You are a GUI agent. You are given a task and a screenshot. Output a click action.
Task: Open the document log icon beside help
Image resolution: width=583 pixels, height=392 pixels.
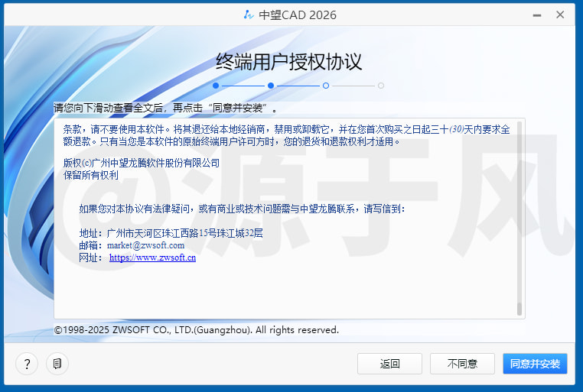57,364
